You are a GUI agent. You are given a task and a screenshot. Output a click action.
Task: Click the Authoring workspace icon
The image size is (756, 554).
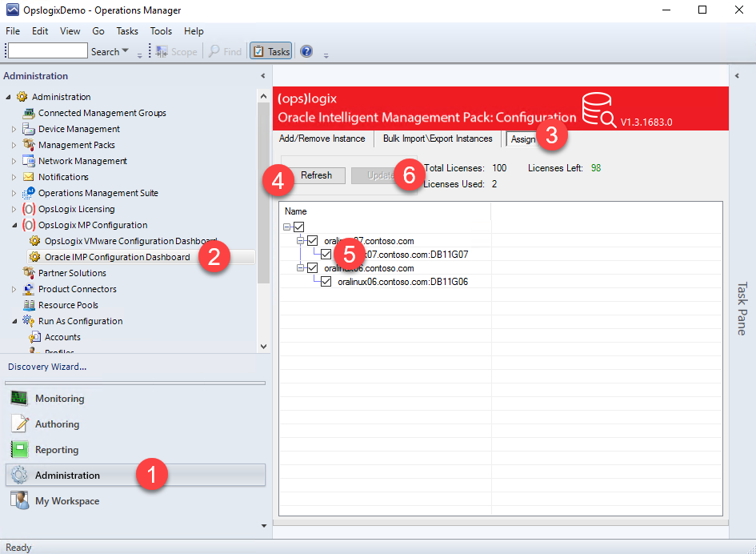[20, 424]
